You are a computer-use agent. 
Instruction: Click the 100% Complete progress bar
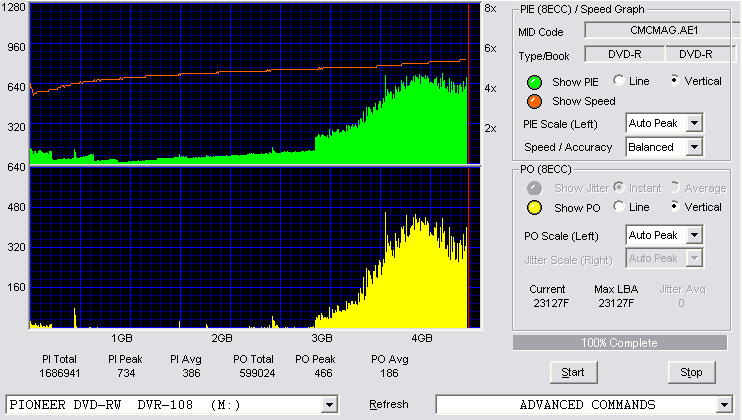pos(620,343)
